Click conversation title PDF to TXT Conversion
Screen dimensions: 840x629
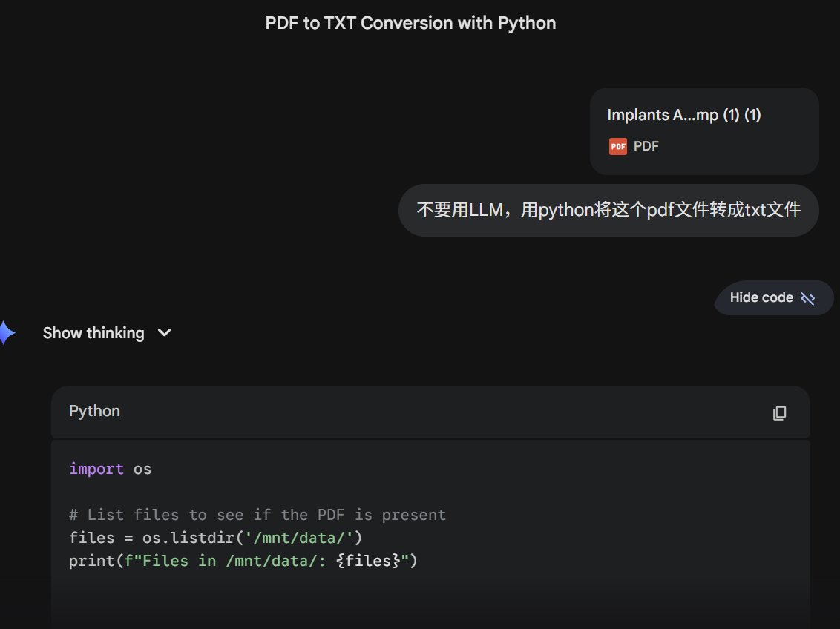(410, 23)
